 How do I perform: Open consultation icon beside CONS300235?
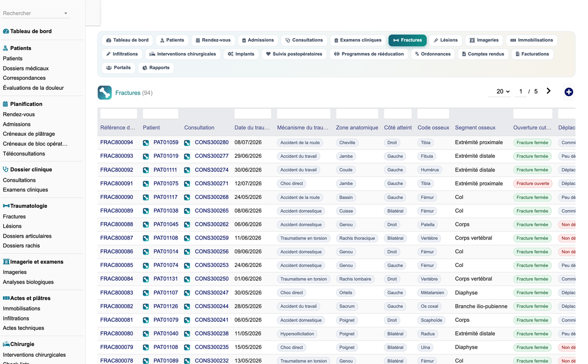(x=187, y=347)
